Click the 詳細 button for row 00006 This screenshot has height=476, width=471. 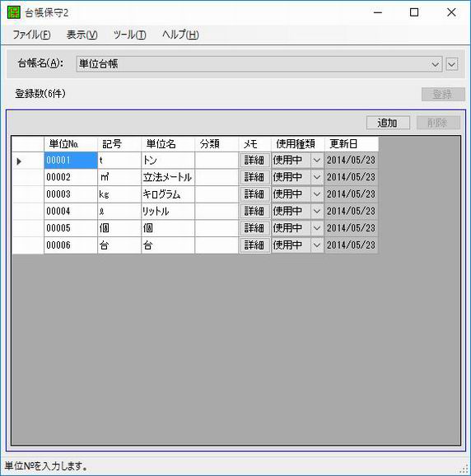click(x=254, y=245)
